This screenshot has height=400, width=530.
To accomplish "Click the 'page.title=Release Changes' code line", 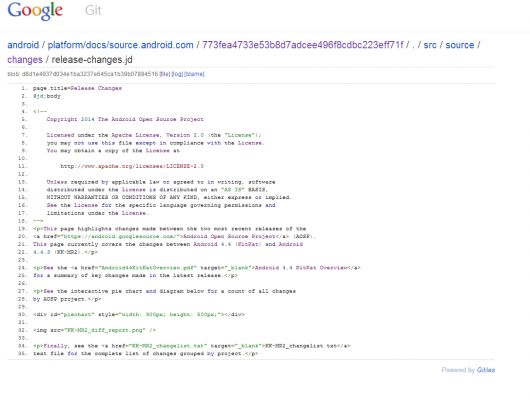I will pos(77,88).
